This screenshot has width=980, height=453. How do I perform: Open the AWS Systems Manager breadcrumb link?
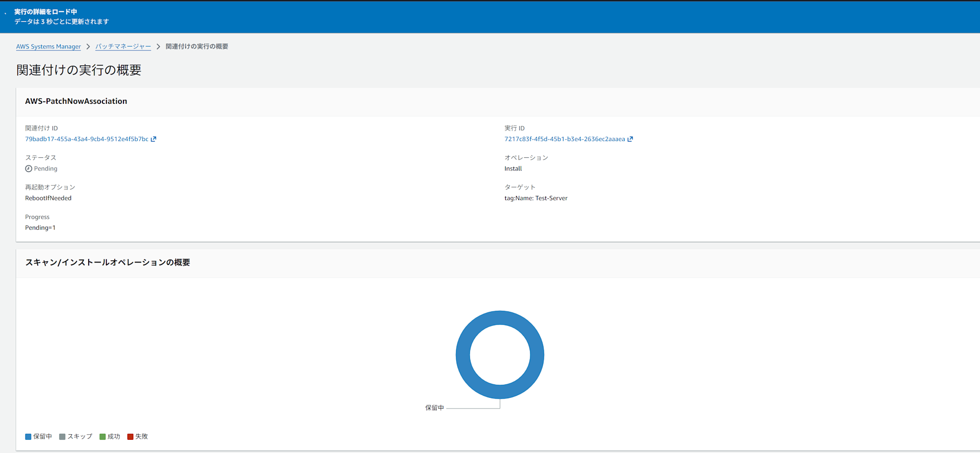click(x=49, y=47)
